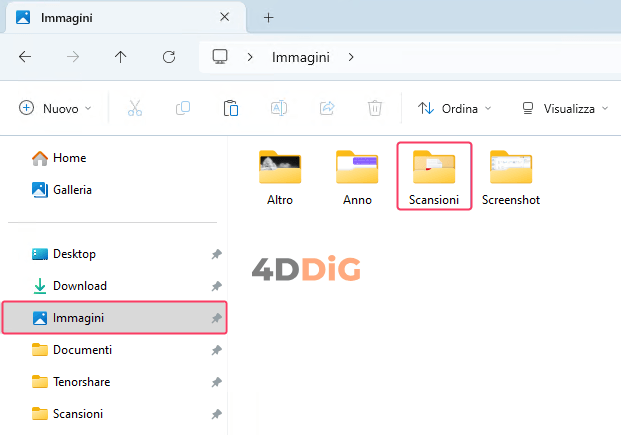Refresh the current folder view
Image resolution: width=621 pixels, height=435 pixels.
pos(169,57)
